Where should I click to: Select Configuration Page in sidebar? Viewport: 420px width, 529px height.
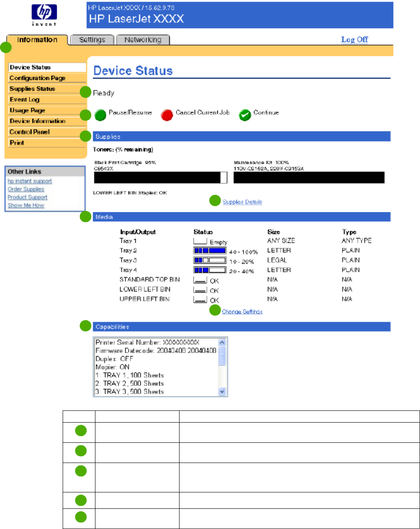tap(37, 78)
